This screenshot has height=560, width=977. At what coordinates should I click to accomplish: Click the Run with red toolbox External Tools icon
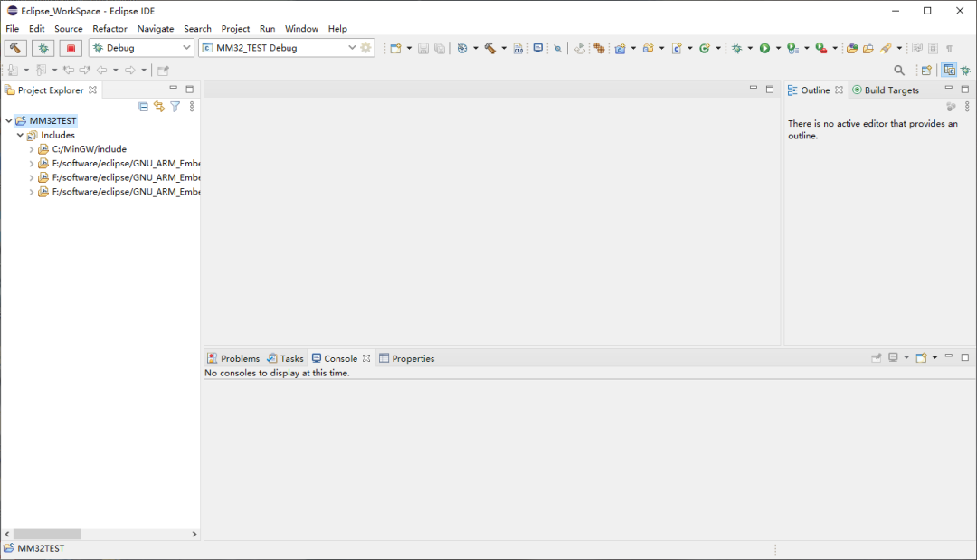point(821,49)
